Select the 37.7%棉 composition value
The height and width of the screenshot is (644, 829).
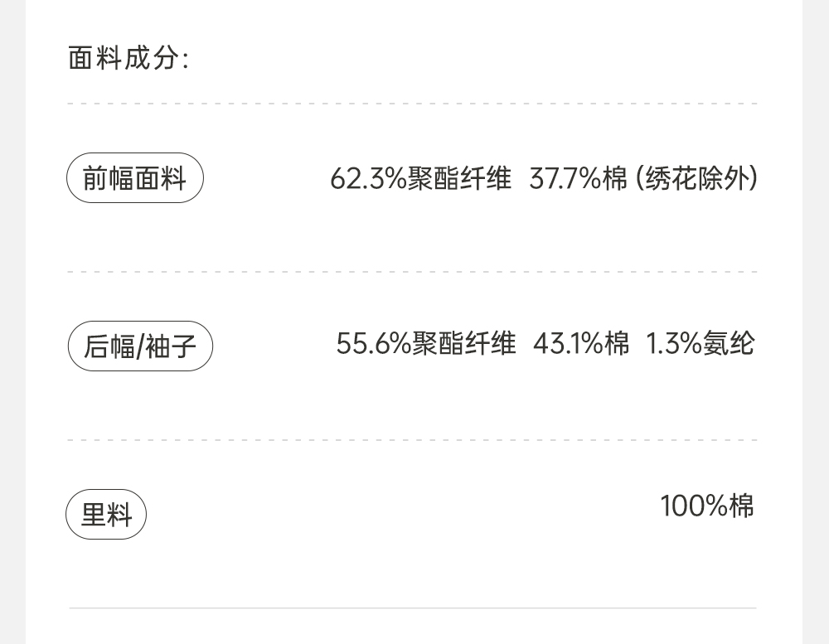[578, 178]
